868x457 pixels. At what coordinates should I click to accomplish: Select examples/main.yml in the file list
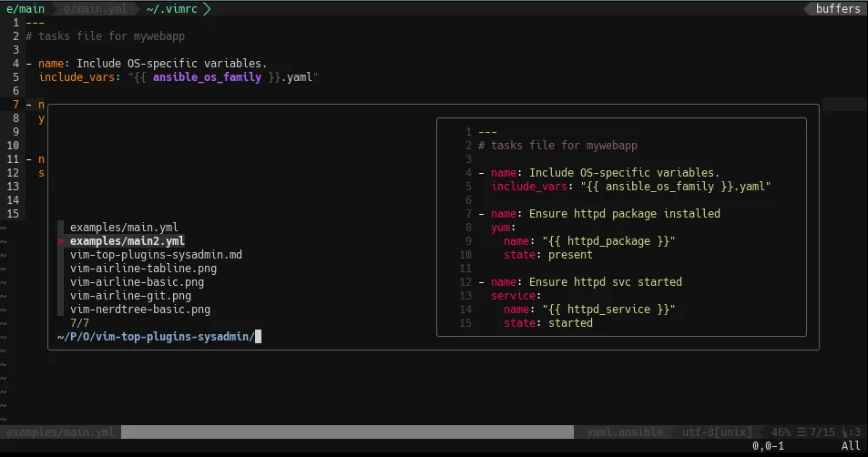click(124, 228)
